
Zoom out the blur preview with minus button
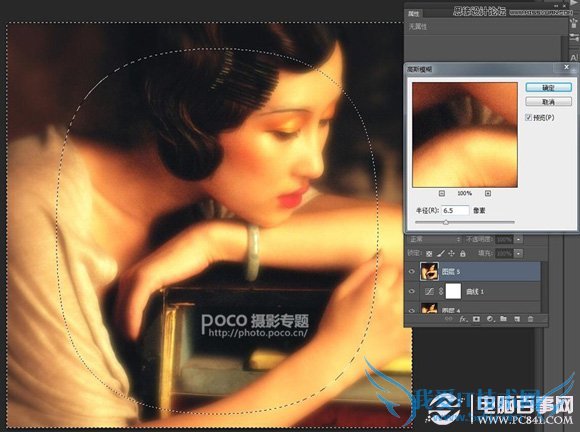(442, 193)
